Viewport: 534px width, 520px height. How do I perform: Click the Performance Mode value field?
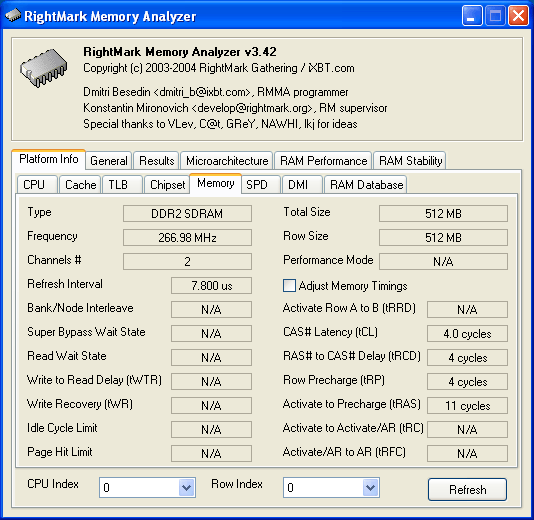coord(443,261)
